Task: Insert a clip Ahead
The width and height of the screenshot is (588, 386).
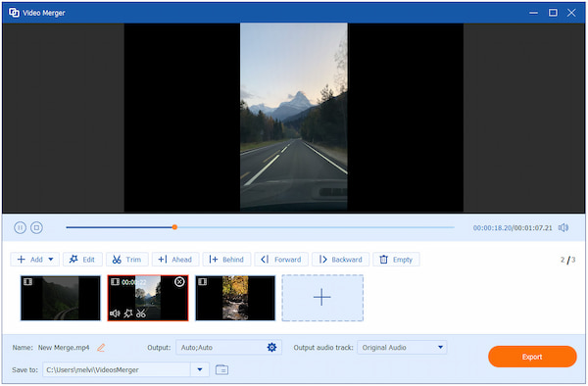Action: pos(174,260)
